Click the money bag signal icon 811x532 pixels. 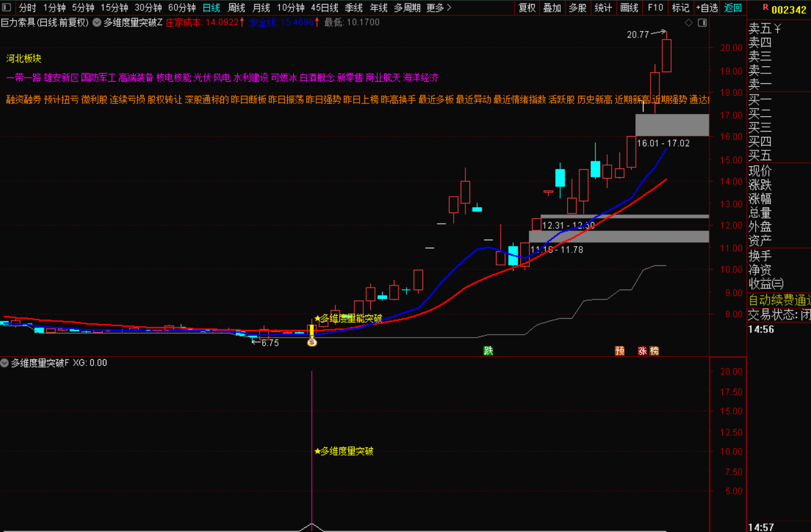[312, 342]
